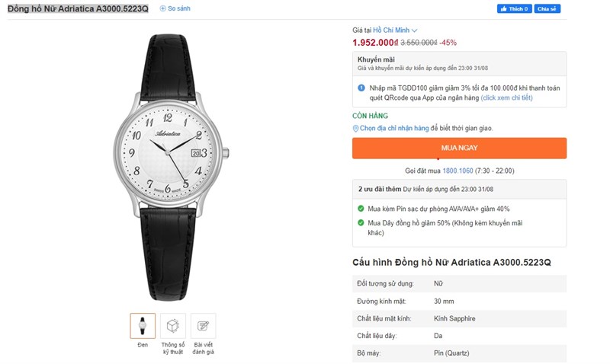The image size is (610, 364).
Task: Click the So sánh compare link
Action: tap(178, 8)
